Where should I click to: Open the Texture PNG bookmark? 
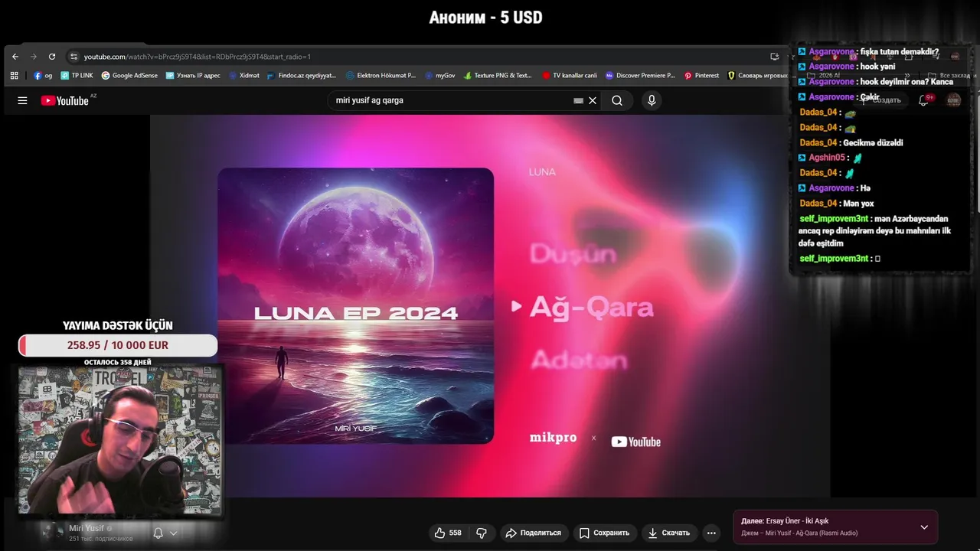[498, 76]
